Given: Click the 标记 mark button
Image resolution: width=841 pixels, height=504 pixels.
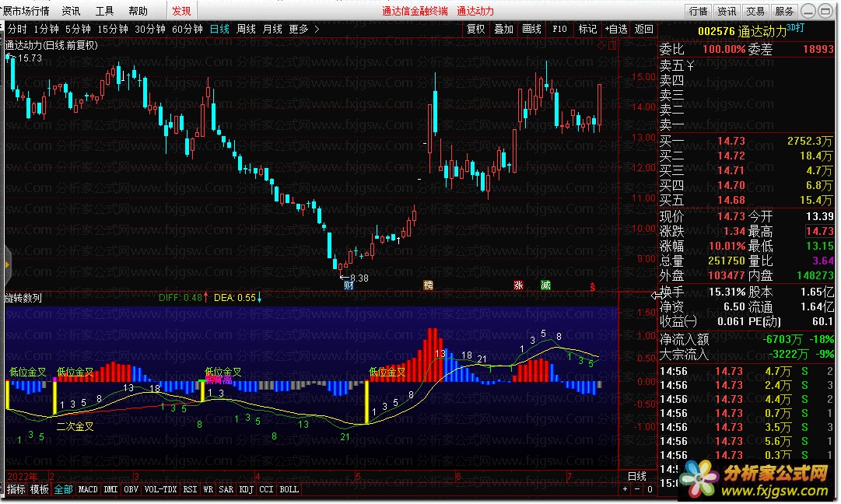Looking at the screenshot, I should 588,29.
